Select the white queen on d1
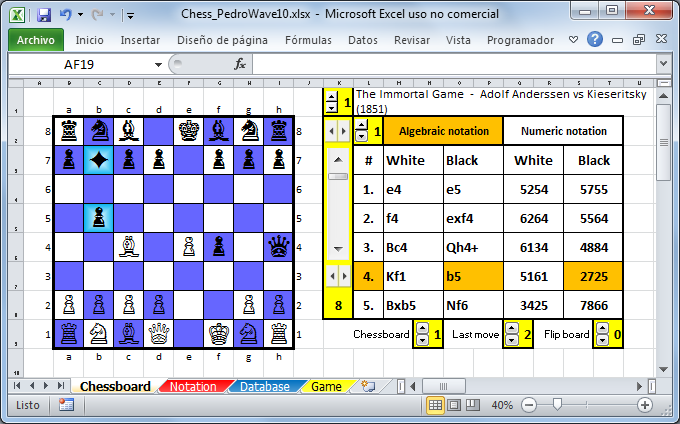680x424 pixels. tap(159, 334)
